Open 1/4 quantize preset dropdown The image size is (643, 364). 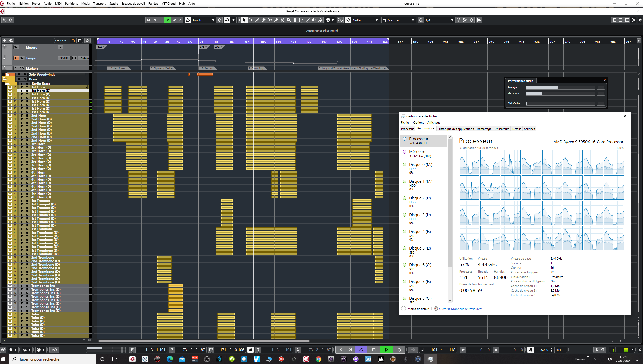439,20
